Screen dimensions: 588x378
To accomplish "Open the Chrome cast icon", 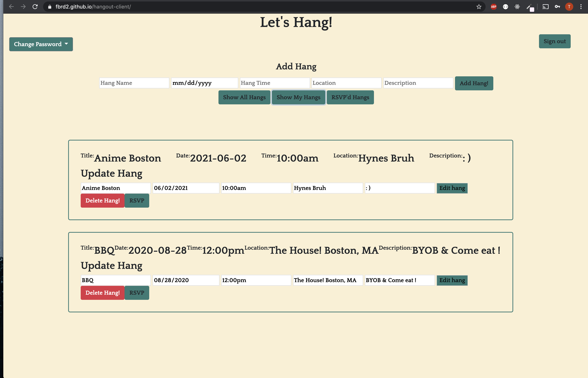I will (x=545, y=7).
